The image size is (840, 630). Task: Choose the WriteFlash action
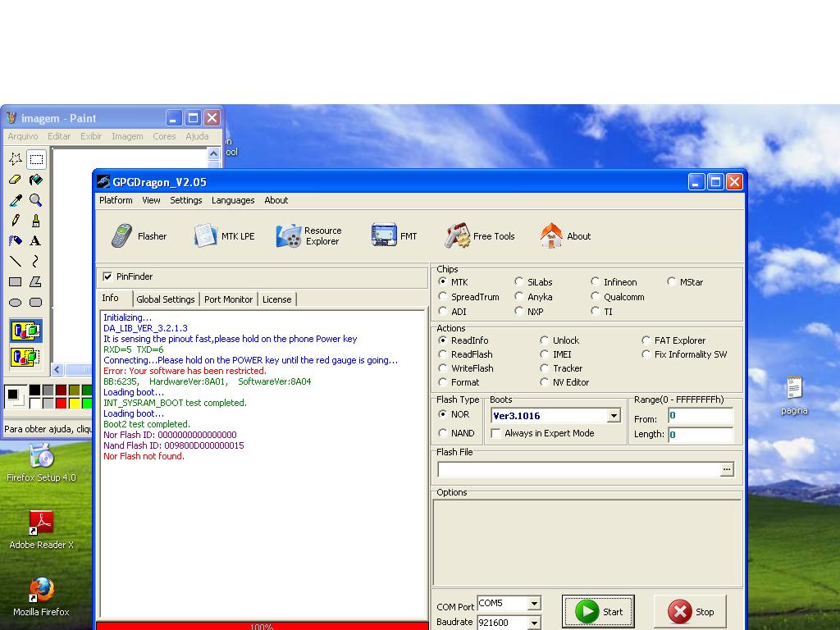pyautogui.click(x=442, y=368)
